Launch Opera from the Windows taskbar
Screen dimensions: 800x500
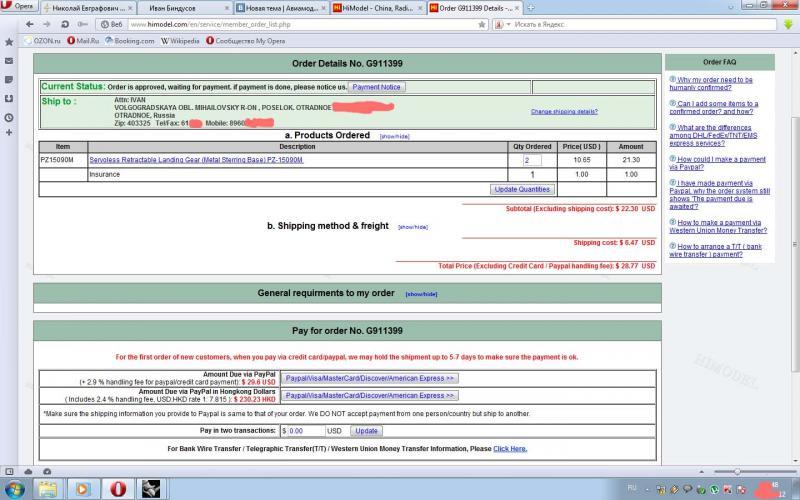[x=118, y=489]
